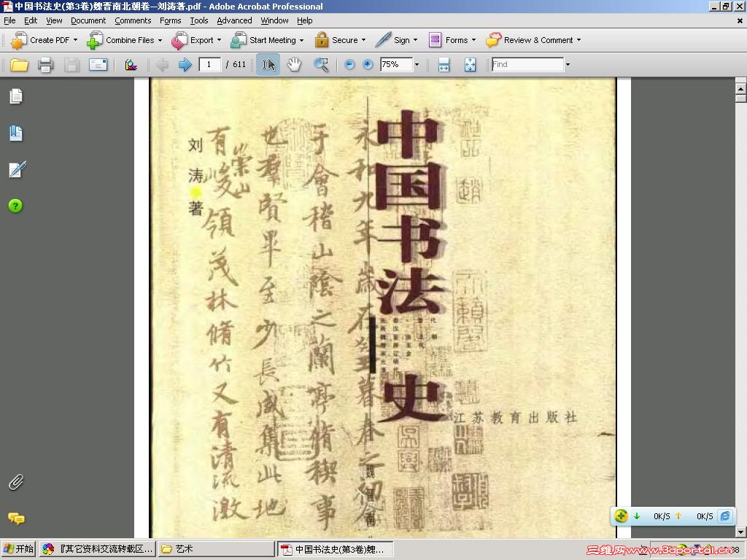Click the browser icon in speed widget
Screen dimensions: 747x560
pyautogui.click(x=725, y=516)
